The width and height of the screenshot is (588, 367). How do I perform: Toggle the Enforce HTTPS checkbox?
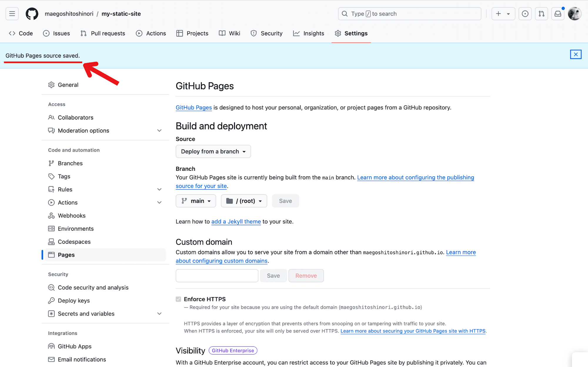pos(178,299)
